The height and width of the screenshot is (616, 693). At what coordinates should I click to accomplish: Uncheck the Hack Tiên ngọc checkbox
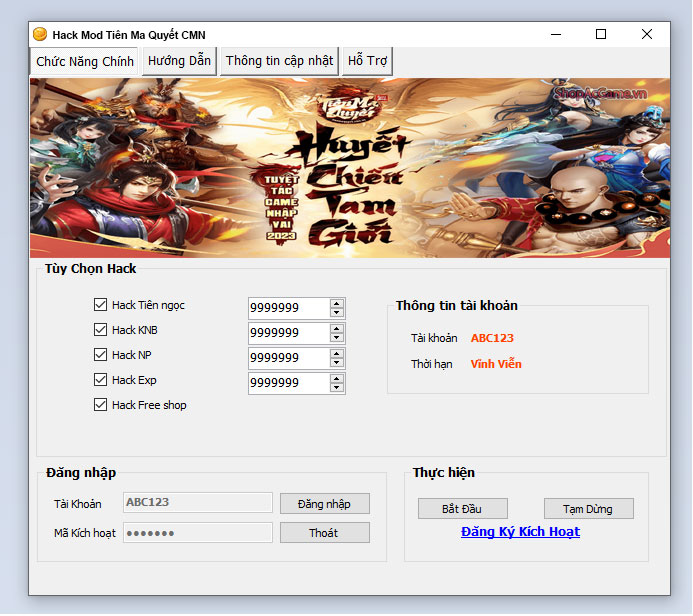[x=100, y=304]
